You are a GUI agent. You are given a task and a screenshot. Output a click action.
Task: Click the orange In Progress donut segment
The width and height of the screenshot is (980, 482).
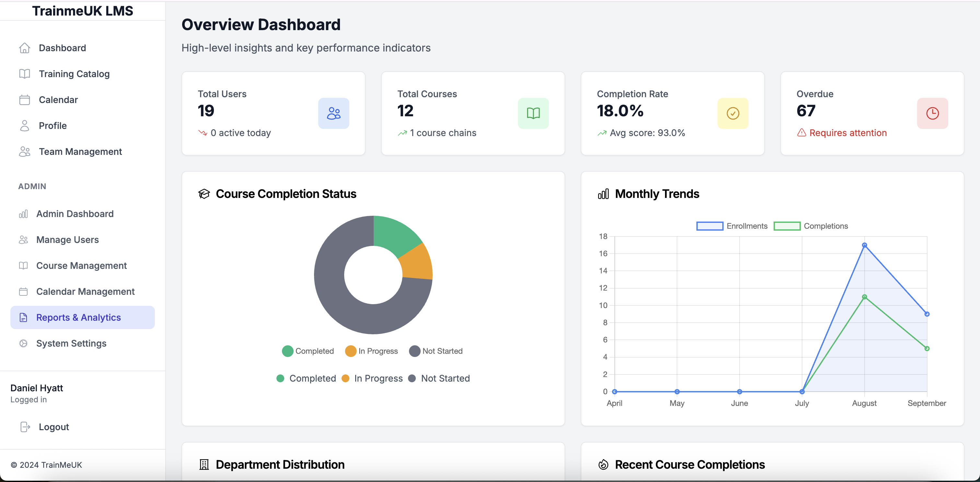coord(418,263)
